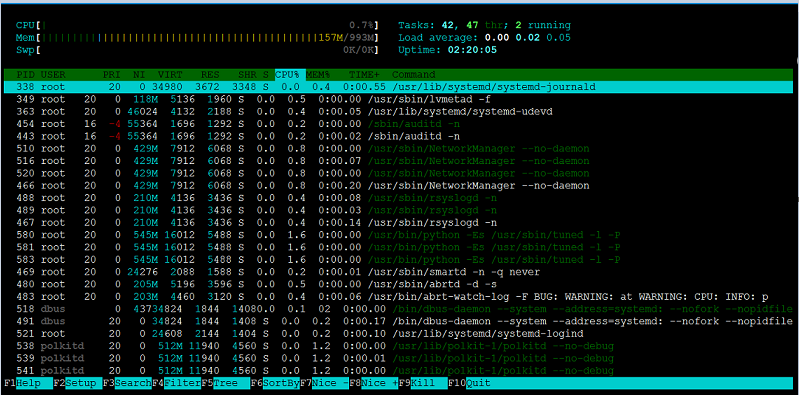This screenshot has height=395, width=799.
Task: Click the CPU usage meter bar
Action: point(198,25)
